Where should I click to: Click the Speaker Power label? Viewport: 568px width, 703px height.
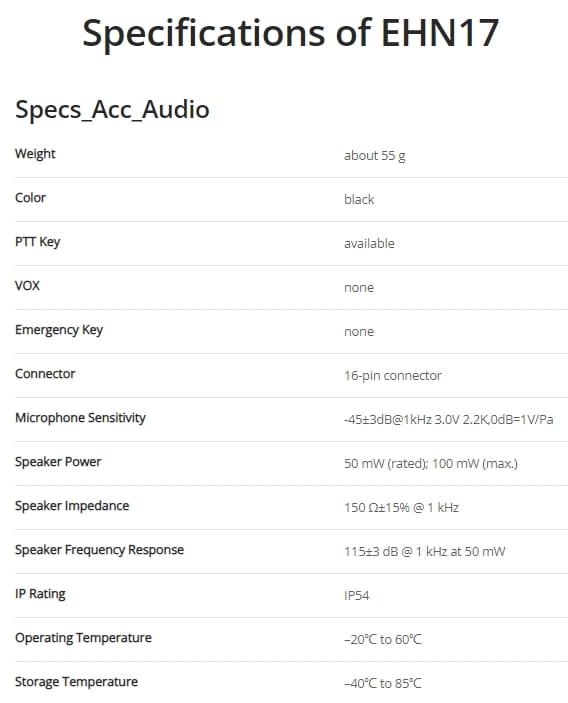click(x=58, y=462)
